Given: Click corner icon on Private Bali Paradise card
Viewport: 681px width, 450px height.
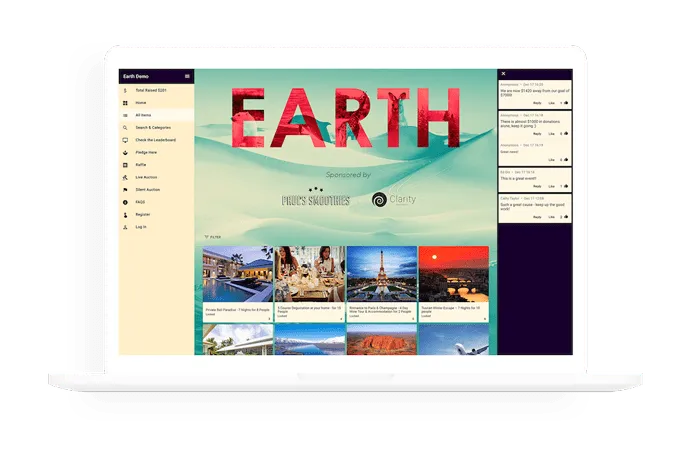Looking at the screenshot, I should [269, 319].
